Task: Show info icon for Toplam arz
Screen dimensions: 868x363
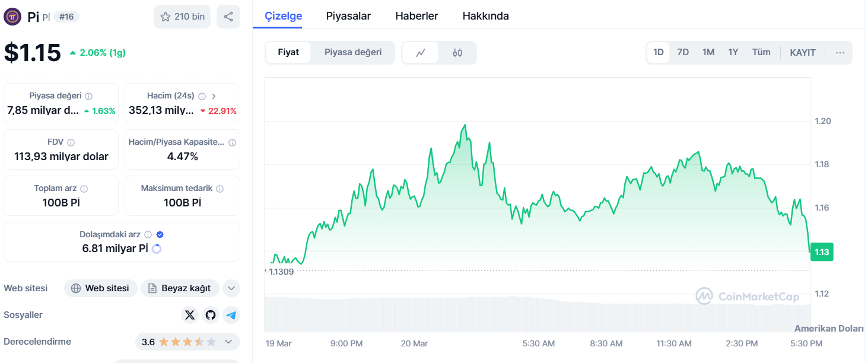Action: tap(84, 189)
